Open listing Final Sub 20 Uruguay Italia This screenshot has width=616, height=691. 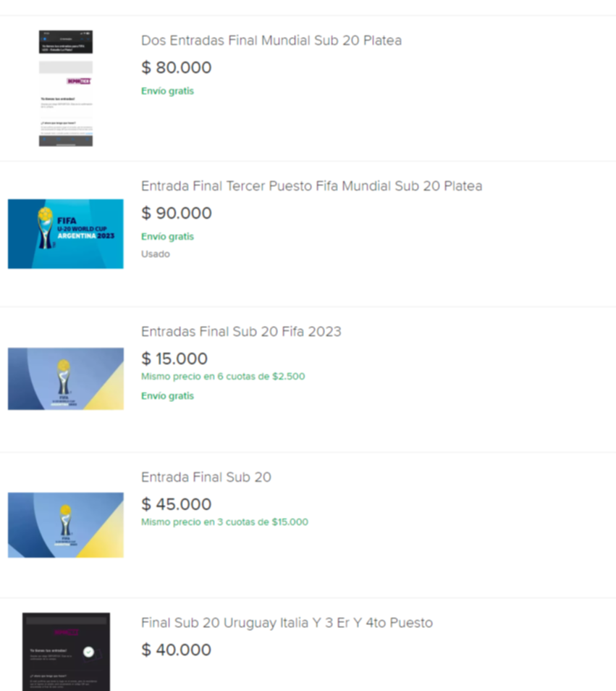tap(287, 623)
